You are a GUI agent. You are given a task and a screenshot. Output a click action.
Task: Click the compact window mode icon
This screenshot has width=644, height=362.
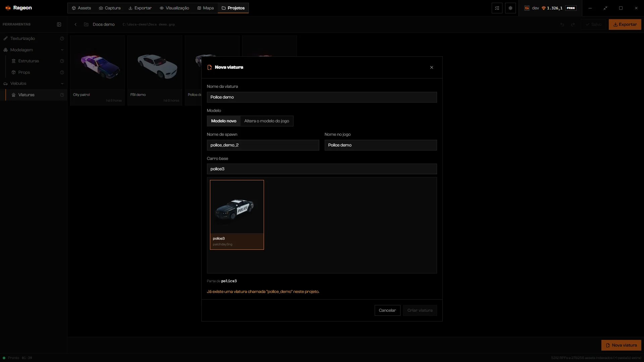(x=605, y=8)
